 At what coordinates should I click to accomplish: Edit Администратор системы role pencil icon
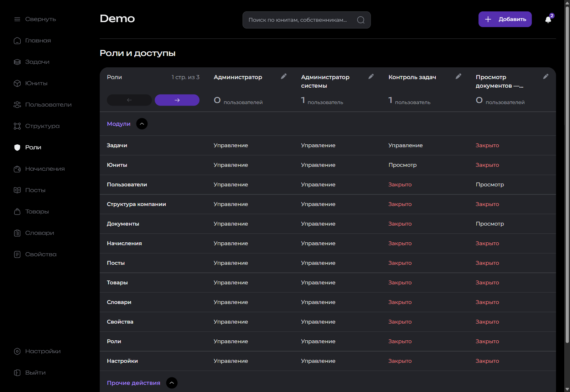(x=371, y=76)
